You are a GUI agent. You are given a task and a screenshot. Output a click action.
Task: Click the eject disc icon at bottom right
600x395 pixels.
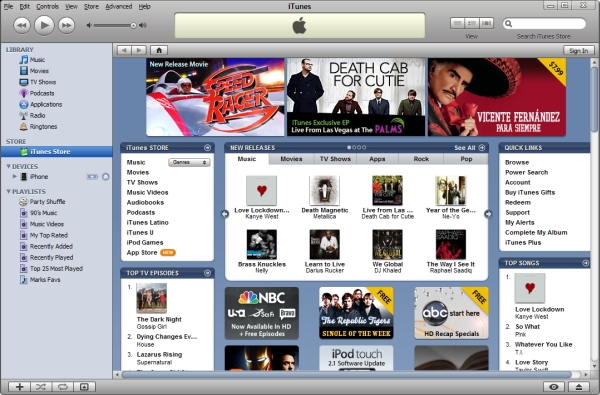click(579, 387)
